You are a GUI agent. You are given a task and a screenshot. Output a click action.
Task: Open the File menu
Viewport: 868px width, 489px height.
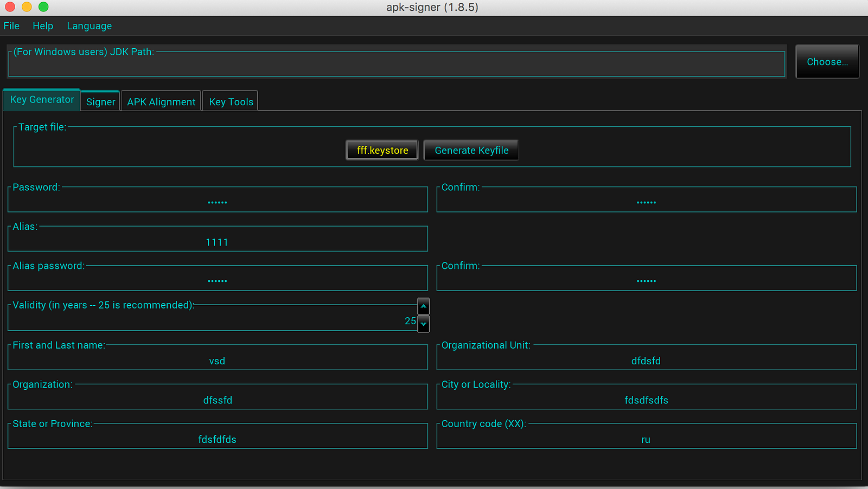(x=11, y=26)
